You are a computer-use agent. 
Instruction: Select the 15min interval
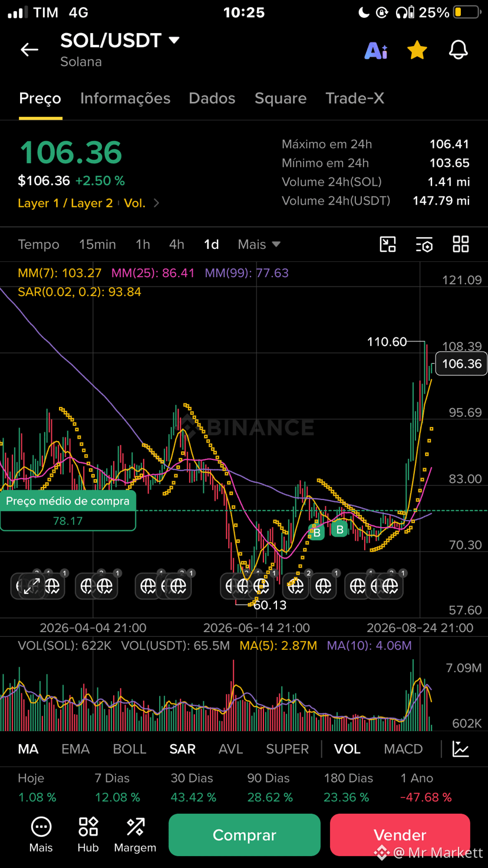point(97,244)
